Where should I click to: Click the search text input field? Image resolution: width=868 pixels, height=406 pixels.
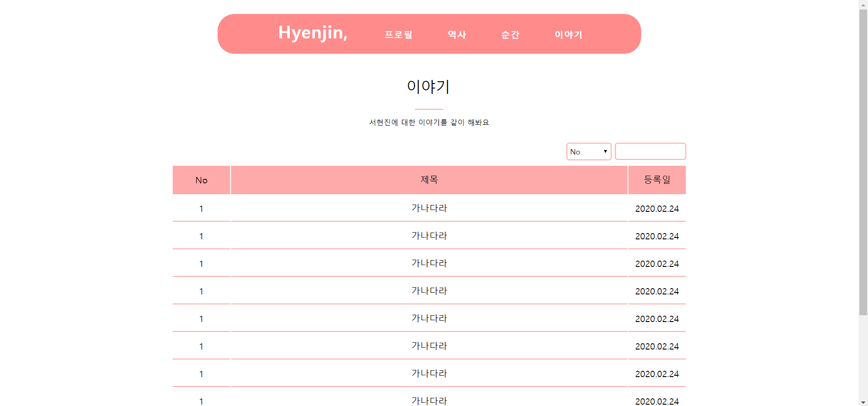[x=650, y=151]
